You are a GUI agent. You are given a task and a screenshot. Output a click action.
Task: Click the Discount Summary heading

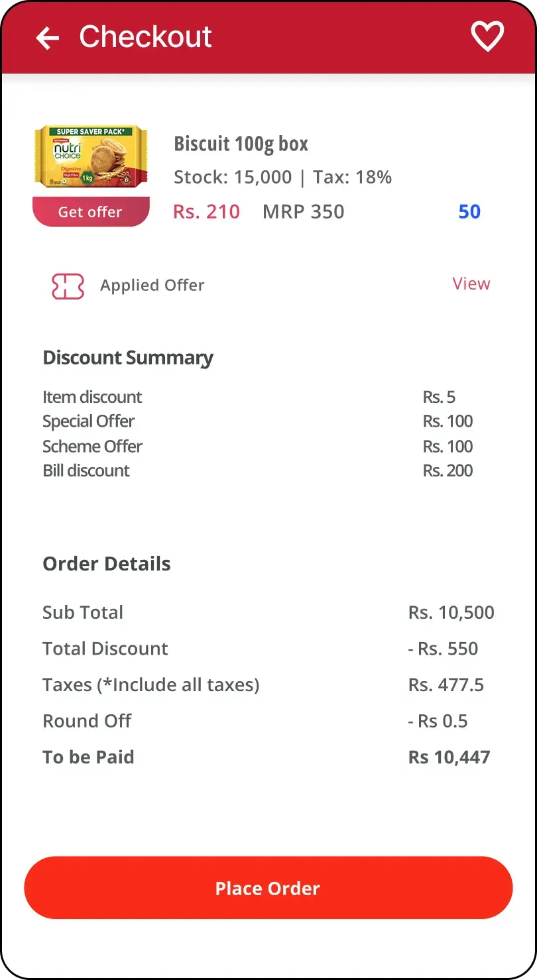tap(128, 358)
